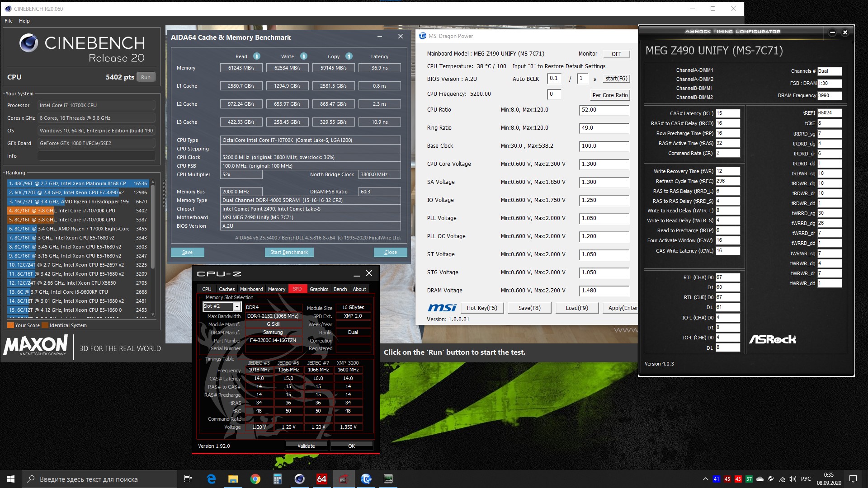The image size is (868, 488).
Task: Click the Write info icon in AIDA64
Action: (x=304, y=56)
